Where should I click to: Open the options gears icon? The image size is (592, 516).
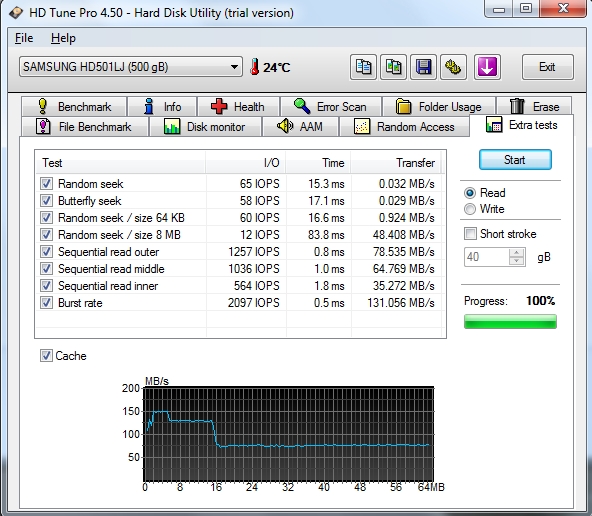point(453,67)
